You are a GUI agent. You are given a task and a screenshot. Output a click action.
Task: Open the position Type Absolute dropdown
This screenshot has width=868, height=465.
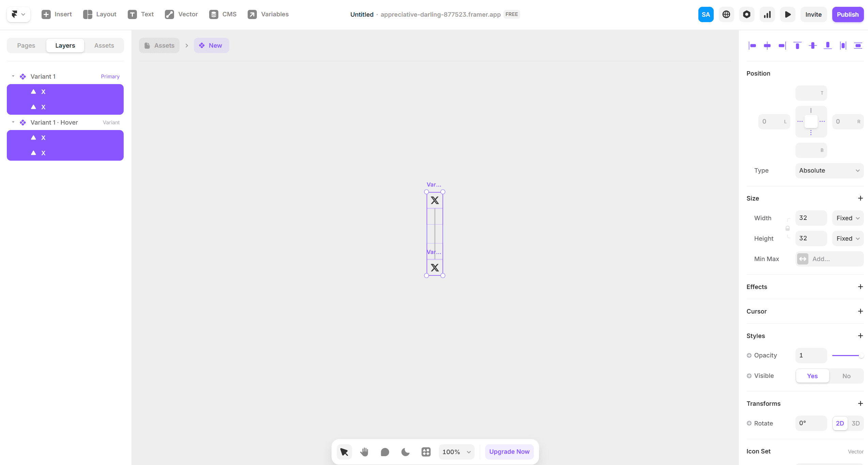tap(829, 171)
